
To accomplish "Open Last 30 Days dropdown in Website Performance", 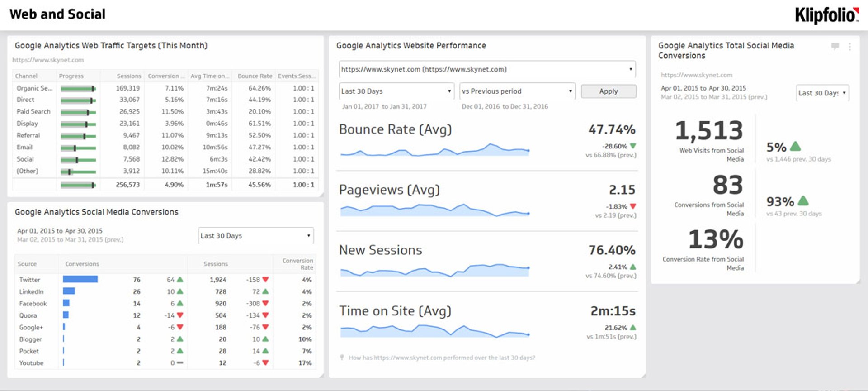I will click(x=396, y=91).
